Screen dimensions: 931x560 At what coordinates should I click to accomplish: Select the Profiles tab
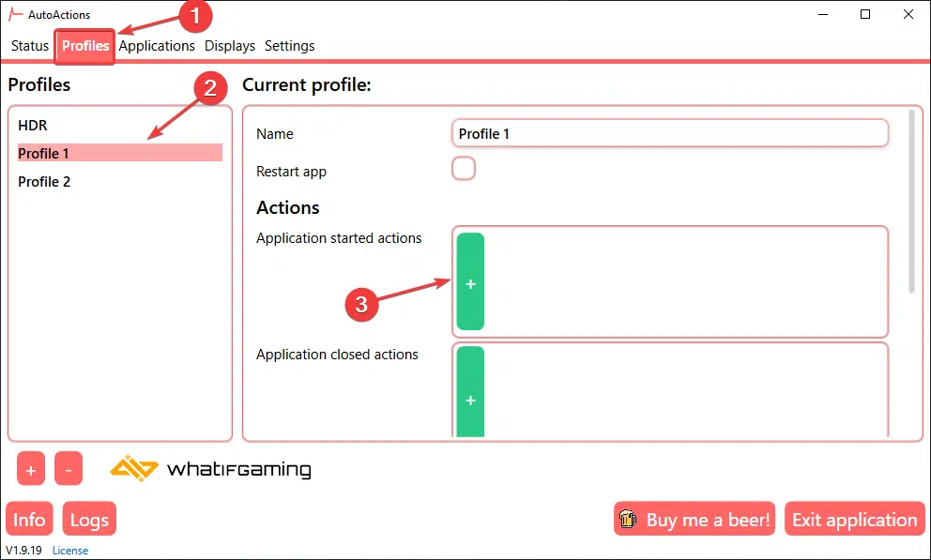click(x=85, y=46)
